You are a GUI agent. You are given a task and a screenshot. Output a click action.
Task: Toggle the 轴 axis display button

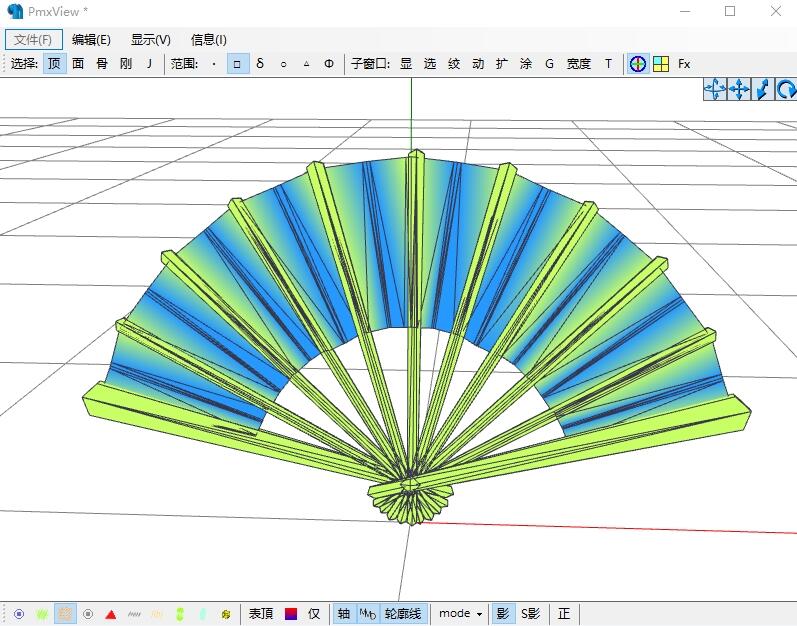344,614
